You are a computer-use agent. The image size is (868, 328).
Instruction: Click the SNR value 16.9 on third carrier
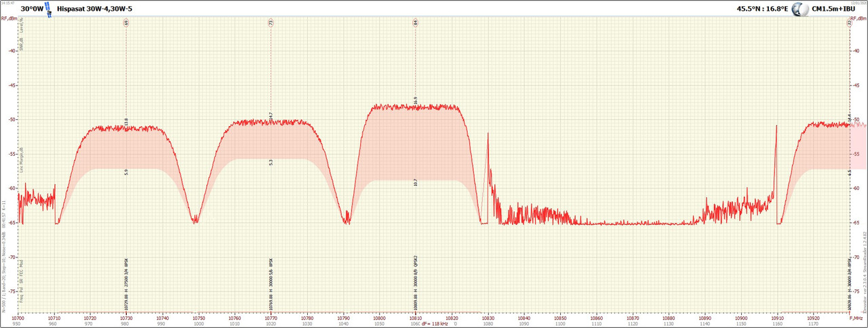pos(415,101)
